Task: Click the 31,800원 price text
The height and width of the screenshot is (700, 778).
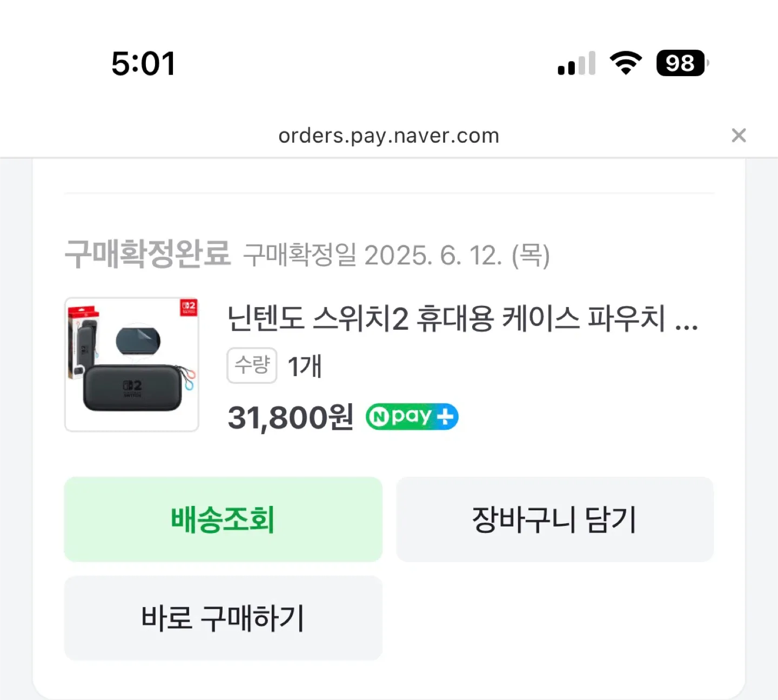Action: tap(290, 418)
